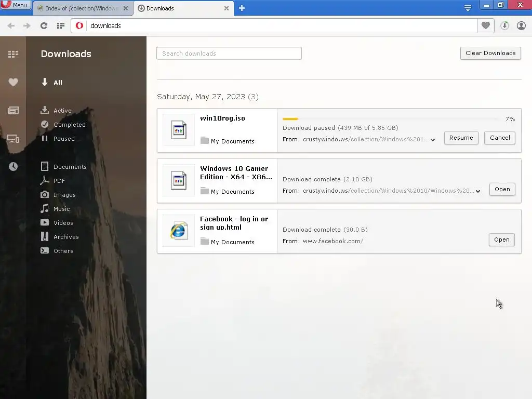Screen dimensions: 532x399
Task: Bookmark page with heart icon in address bar
Action: (486, 25)
